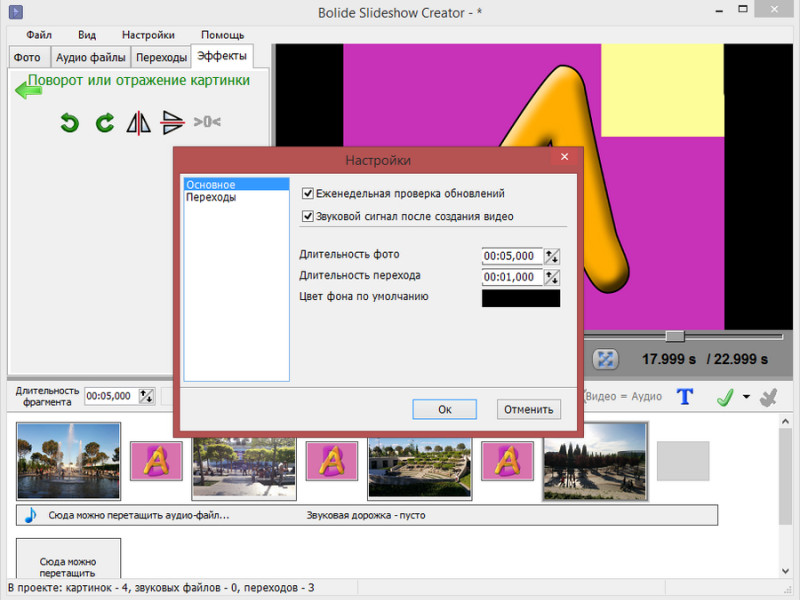This screenshot has width=800, height=600.
Task: Click the gray checkmark-cross icon
Action: (x=768, y=397)
